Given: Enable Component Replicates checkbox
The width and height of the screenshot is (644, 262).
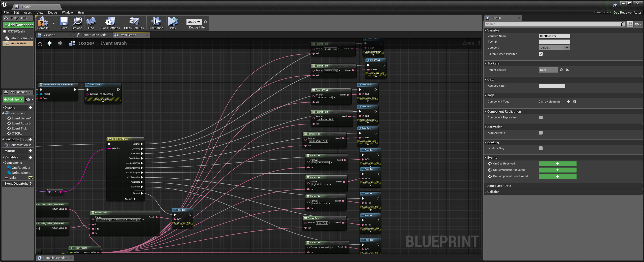Looking at the screenshot, I should 541,117.
